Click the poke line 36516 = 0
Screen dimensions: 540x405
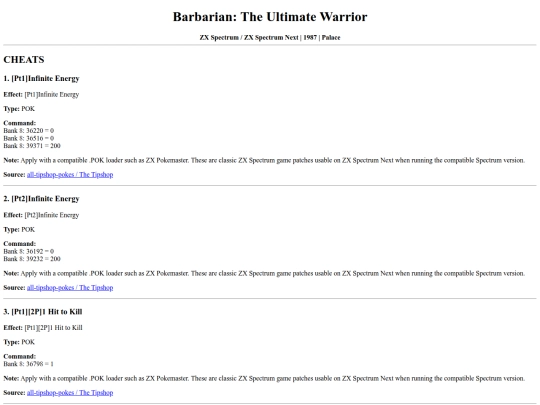pos(29,138)
